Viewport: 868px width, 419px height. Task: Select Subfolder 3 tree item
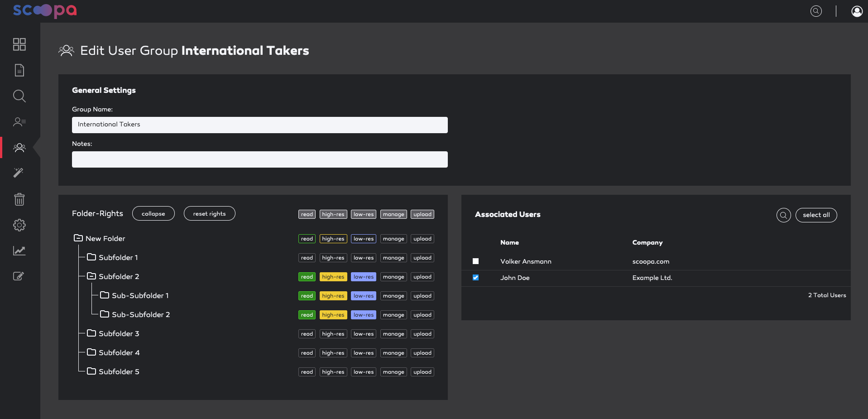pos(119,333)
